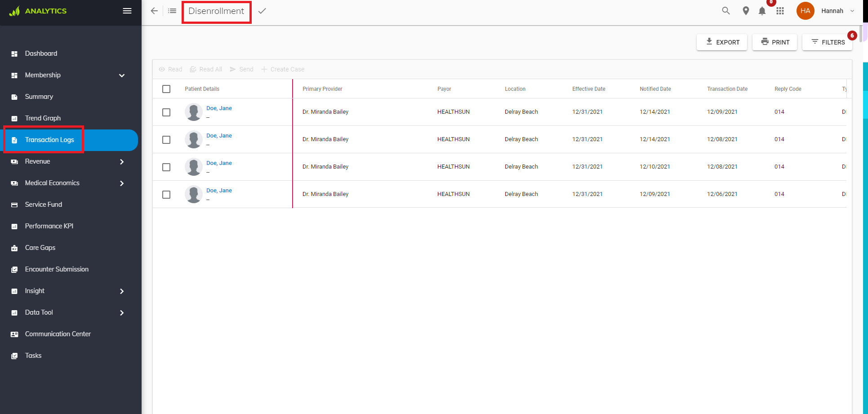Image resolution: width=868 pixels, height=414 pixels.
Task: Expand the Revenue submenu arrow
Action: tap(122, 162)
